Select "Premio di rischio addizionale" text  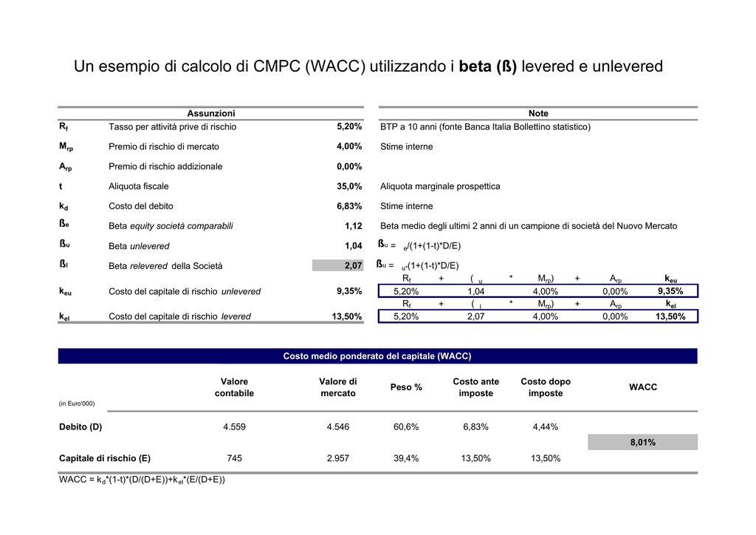[165, 166]
